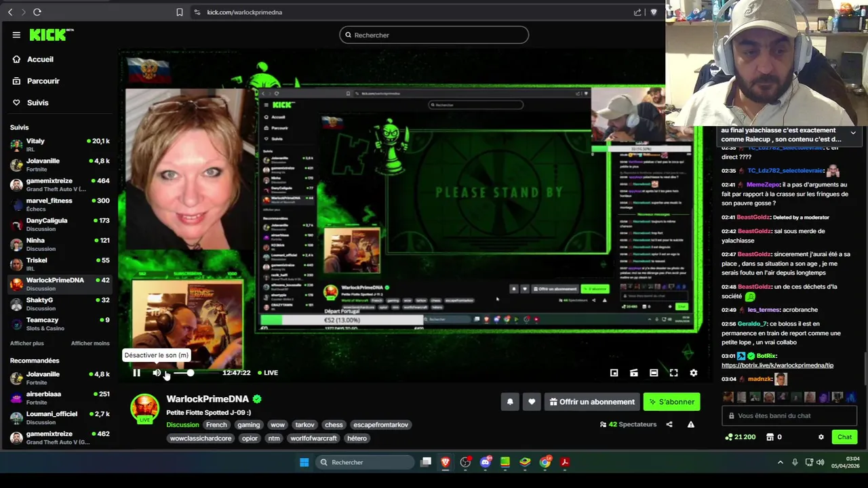This screenshot has width=868, height=488.
Task: Open WarlockPrimeDNA channel avatar
Action: [x=144, y=408]
